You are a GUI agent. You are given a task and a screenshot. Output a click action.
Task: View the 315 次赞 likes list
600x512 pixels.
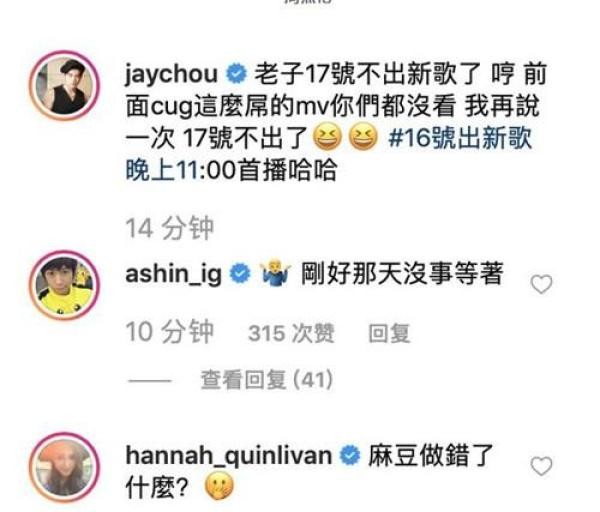[x=291, y=333]
